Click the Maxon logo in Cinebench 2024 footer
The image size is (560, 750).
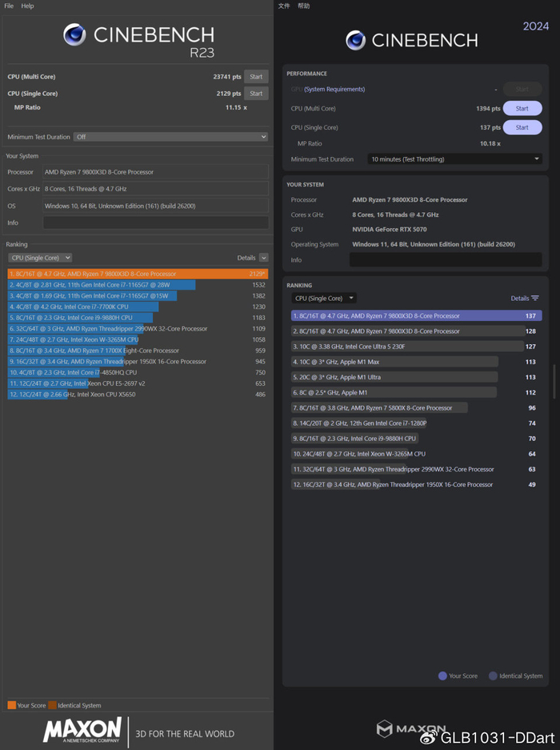click(x=385, y=728)
